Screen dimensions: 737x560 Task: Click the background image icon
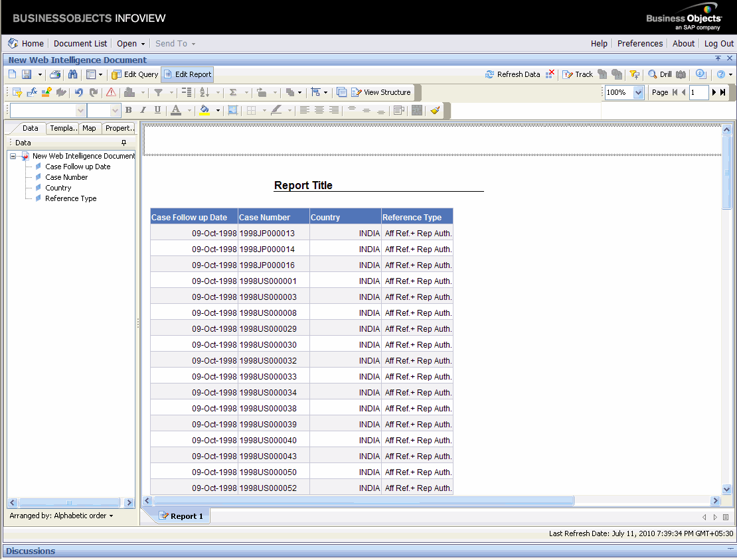coord(232,110)
